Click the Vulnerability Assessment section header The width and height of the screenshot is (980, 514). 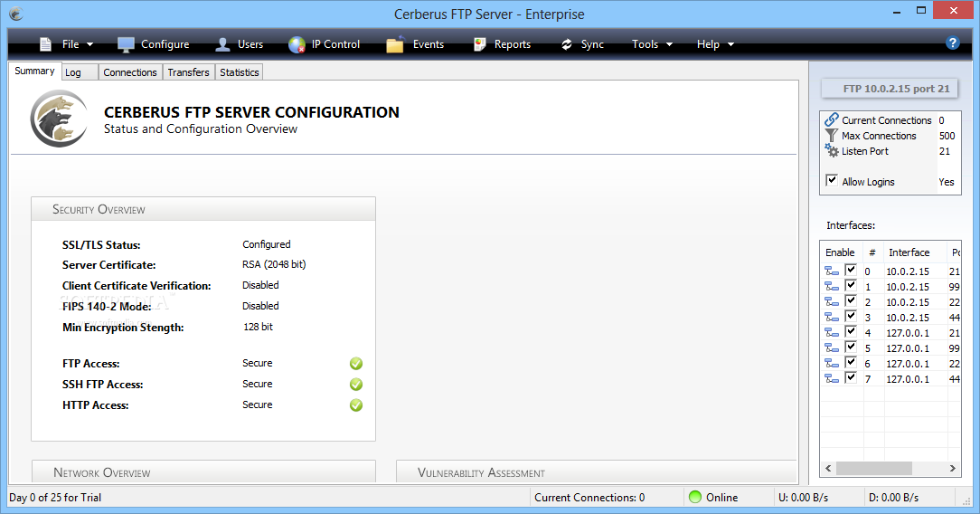597,472
